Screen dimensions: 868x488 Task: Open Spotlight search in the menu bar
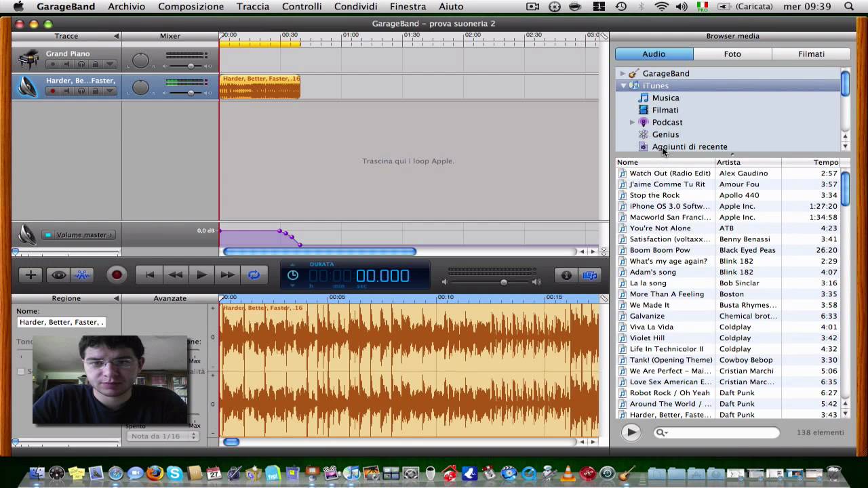pos(848,6)
